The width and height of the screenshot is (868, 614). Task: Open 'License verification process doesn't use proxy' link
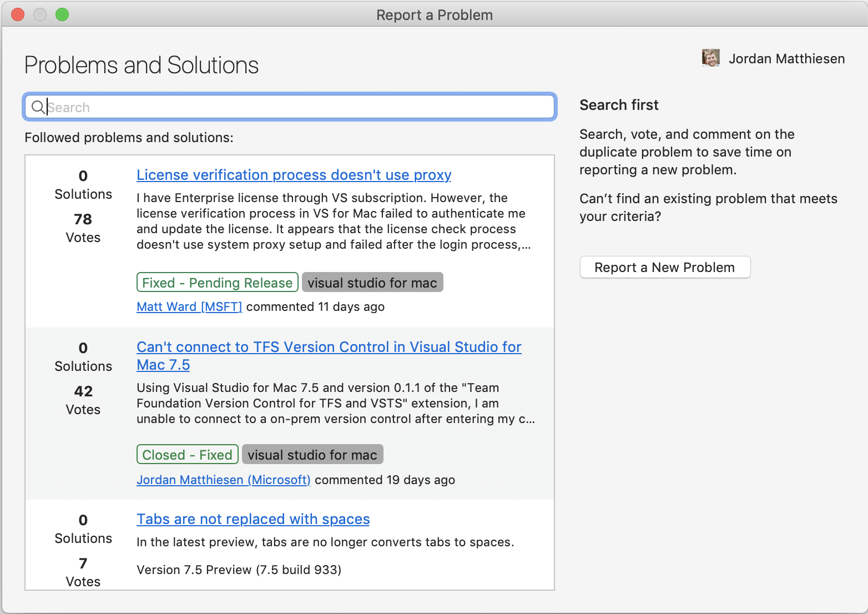tap(294, 175)
